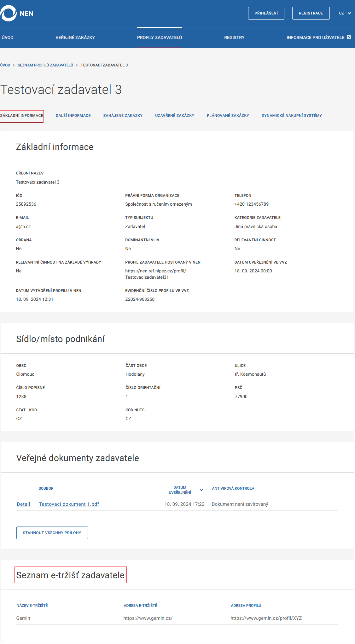Screen dimensions: 355x644
Task: Switch to the Zahájené zakázky tab
Action: click(x=123, y=116)
